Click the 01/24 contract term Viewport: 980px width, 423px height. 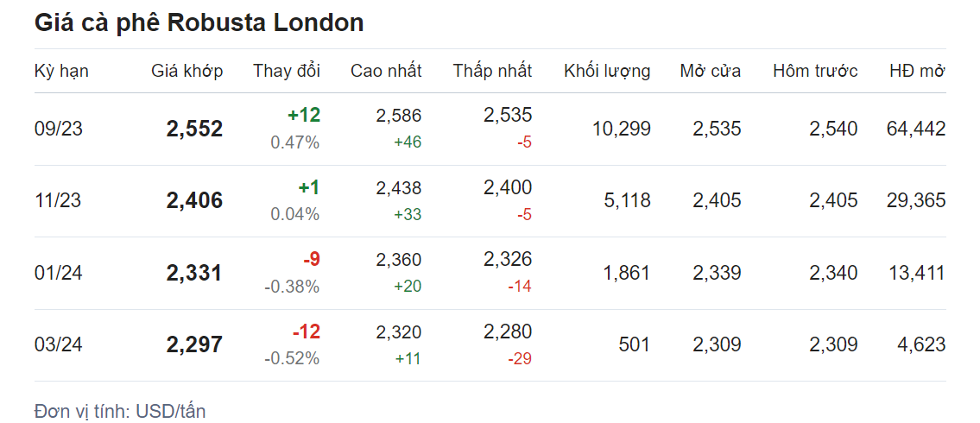coord(59,274)
